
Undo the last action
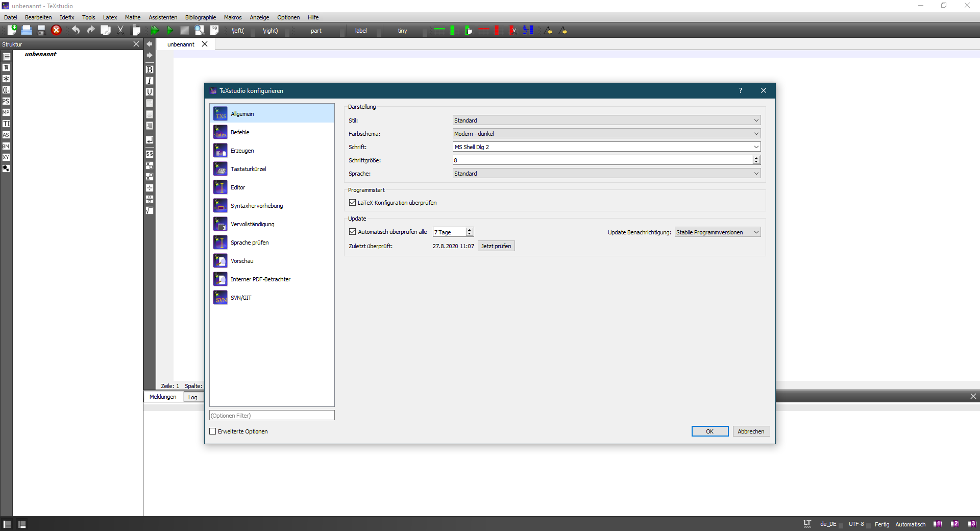[76, 30]
